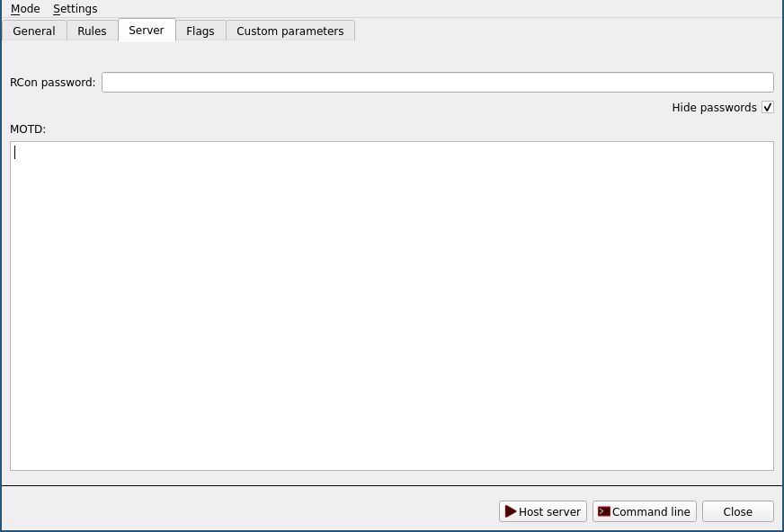
Task: Click the RCon password label
Action: click(52, 83)
